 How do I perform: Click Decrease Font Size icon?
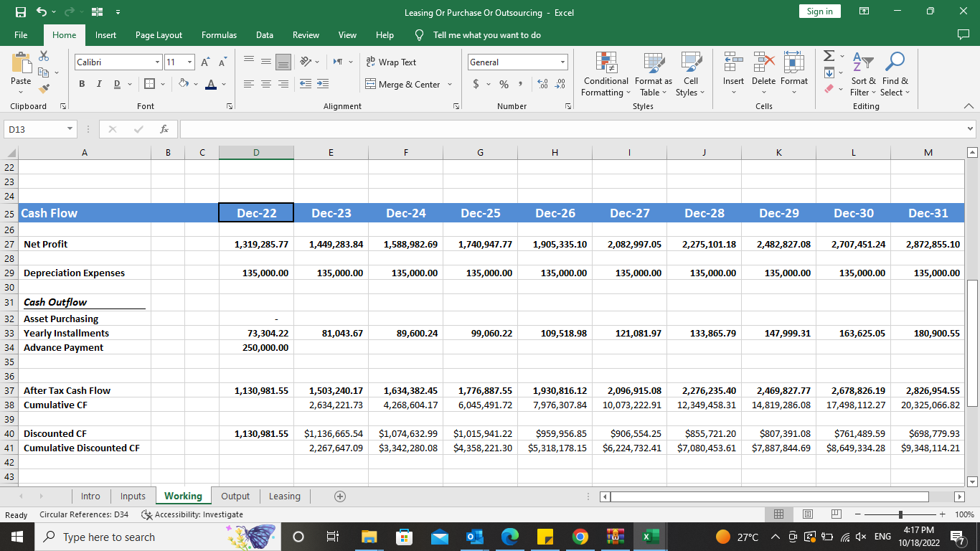coord(223,62)
